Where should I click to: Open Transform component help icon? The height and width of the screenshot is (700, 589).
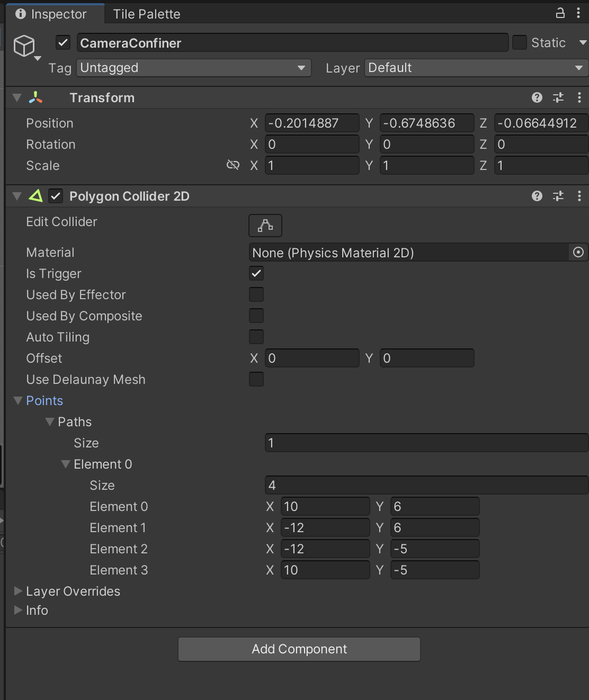pyautogui.click(x=537, y=97)
